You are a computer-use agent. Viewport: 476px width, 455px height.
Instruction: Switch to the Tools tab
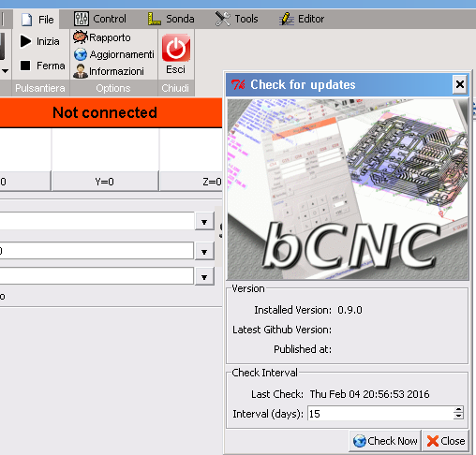tap(236, 19)
